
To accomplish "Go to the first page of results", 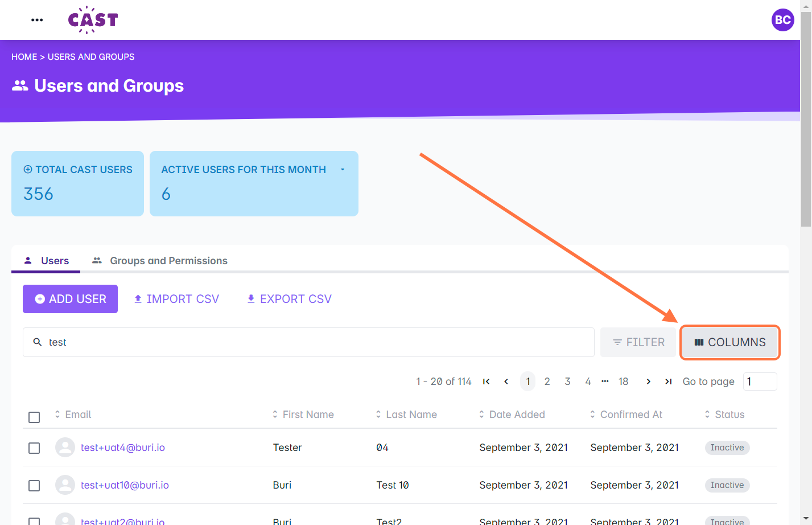I will (486, 382).
